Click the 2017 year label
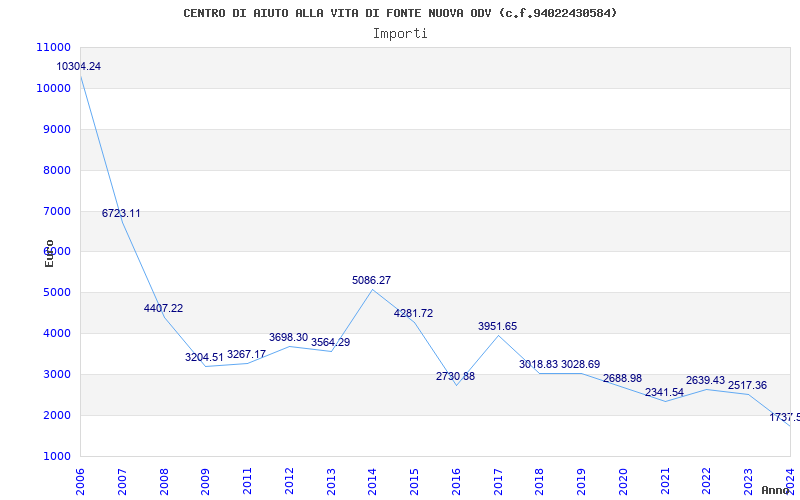800x500 pixels. pos(498,480)
